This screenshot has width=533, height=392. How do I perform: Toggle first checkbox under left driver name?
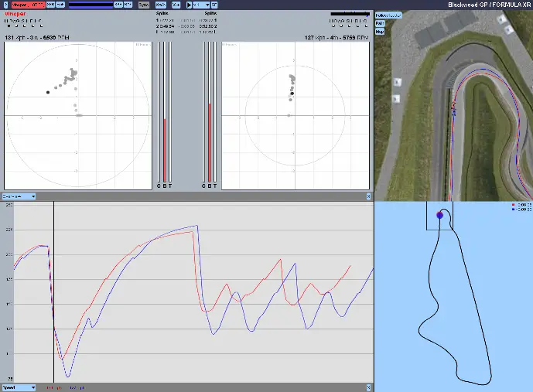pyautogui.click(x=7, y=26)
